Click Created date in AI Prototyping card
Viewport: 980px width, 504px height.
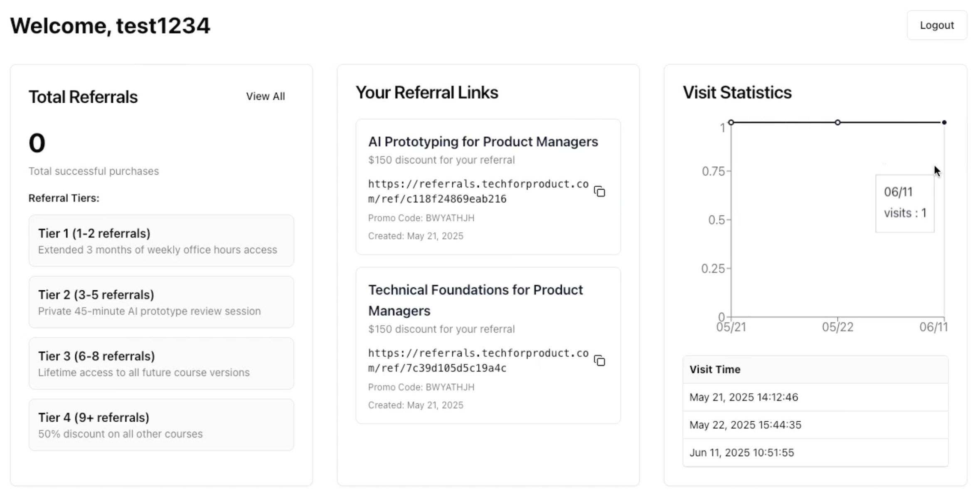(416, 236)
